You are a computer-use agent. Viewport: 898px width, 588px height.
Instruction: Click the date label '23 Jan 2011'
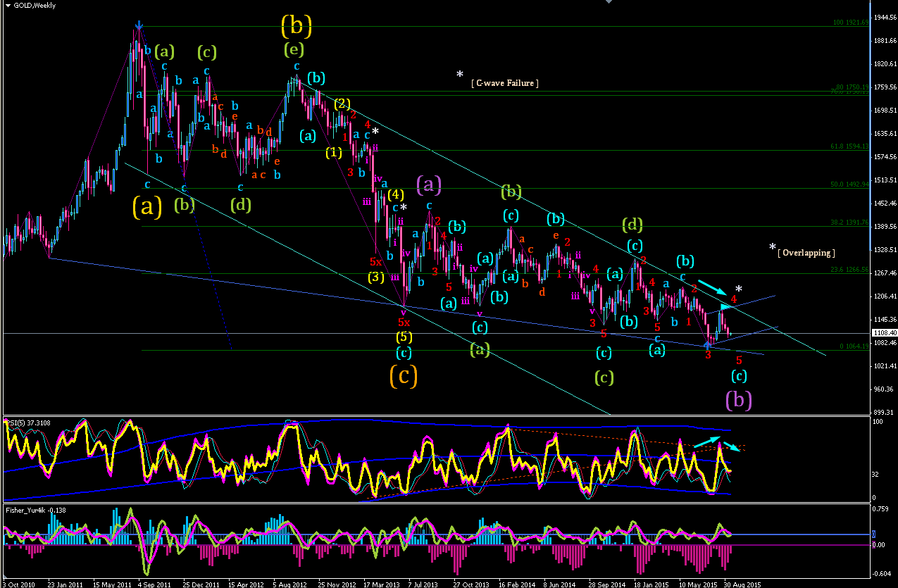click(x=65, y=584)
